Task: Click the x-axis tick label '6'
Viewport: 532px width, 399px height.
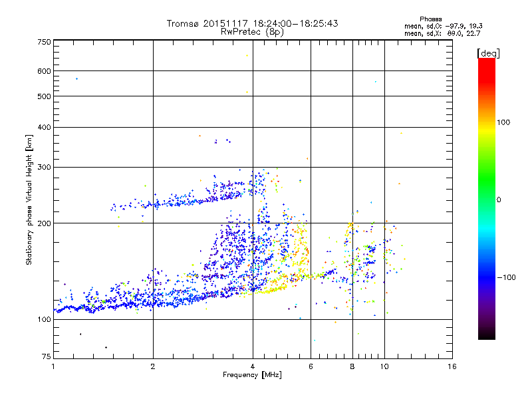Action: (x=311, y=366)
